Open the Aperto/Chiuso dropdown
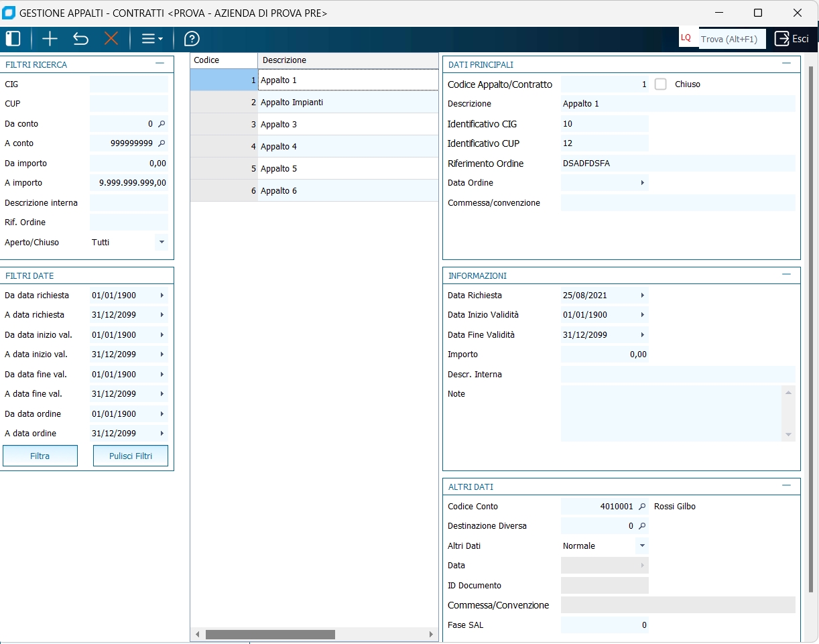Screen dimensions: 819x644 pyautogui.click(x=161, y=242)
